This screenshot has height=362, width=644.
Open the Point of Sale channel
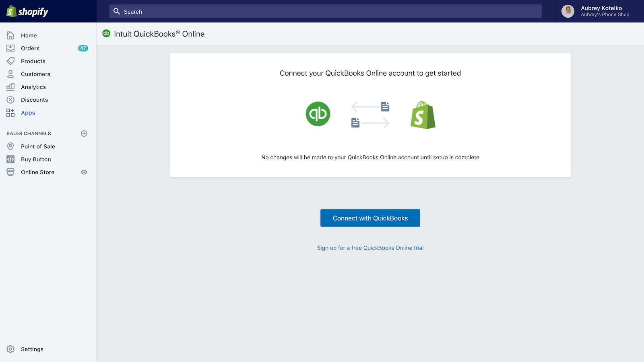(x=38, y=146)
